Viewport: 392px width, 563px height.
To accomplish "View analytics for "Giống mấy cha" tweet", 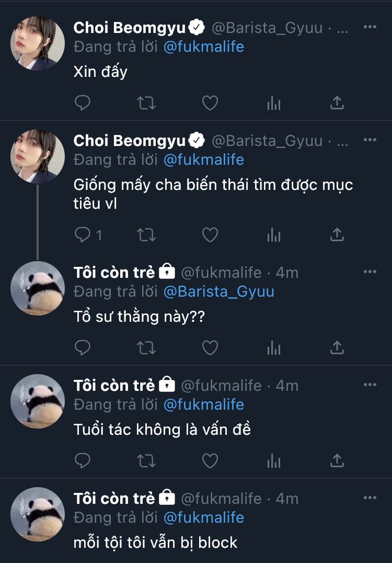I will [273, 235].
